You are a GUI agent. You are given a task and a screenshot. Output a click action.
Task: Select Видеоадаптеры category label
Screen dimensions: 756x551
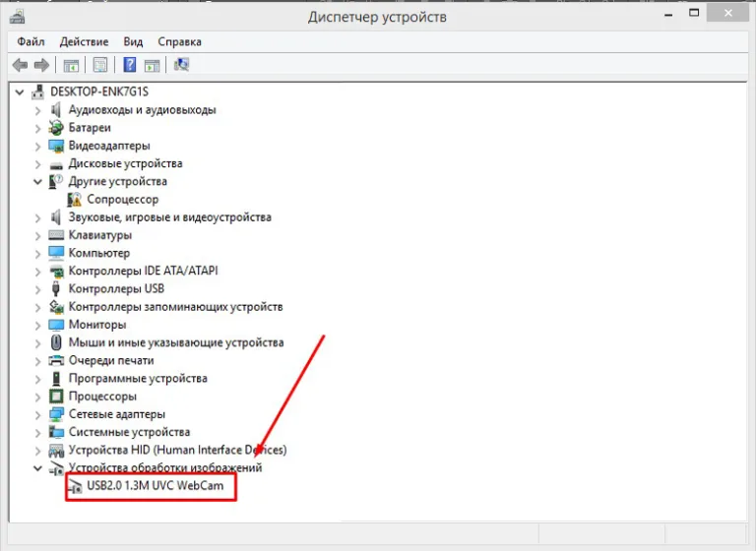109,146
